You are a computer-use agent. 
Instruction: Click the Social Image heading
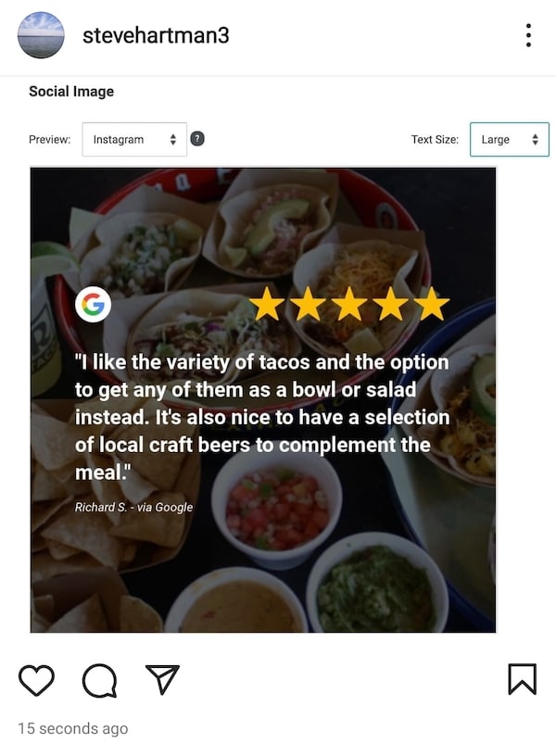pos(71,91)
